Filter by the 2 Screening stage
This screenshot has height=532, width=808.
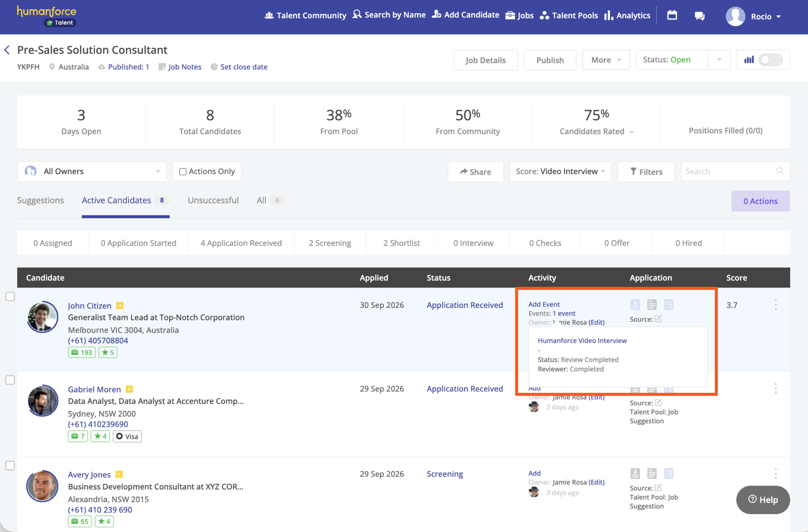click(330, 243)
